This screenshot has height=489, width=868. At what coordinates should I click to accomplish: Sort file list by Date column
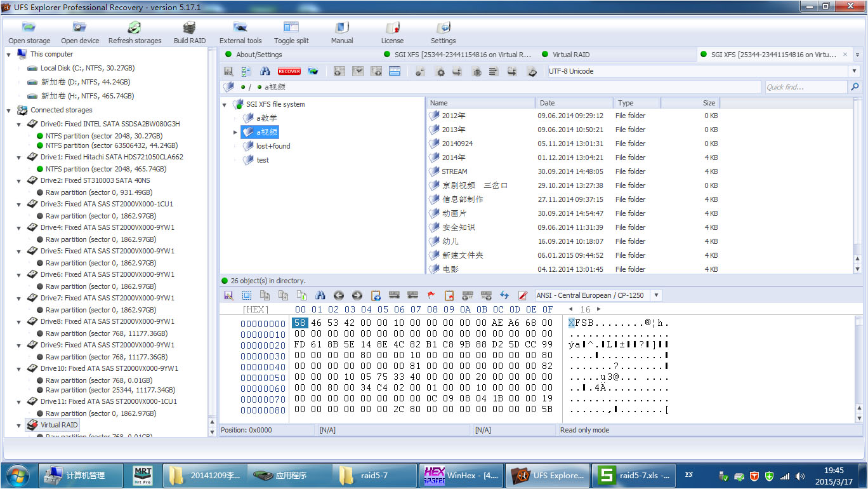tap(575, 103)
